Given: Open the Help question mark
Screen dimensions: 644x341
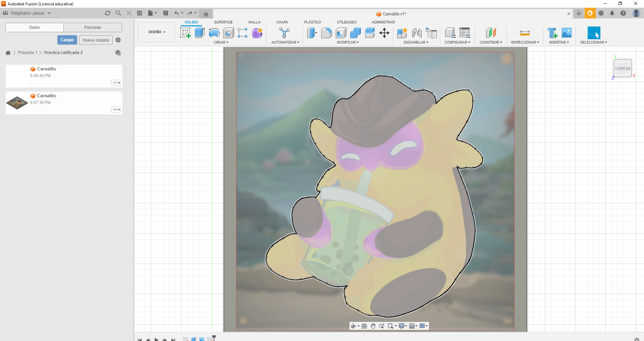Looking at the screenshot, I should click(623, 13).
